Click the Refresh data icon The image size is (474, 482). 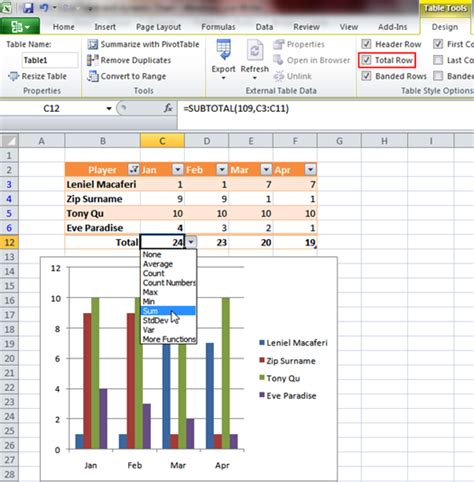coord(255,50)
